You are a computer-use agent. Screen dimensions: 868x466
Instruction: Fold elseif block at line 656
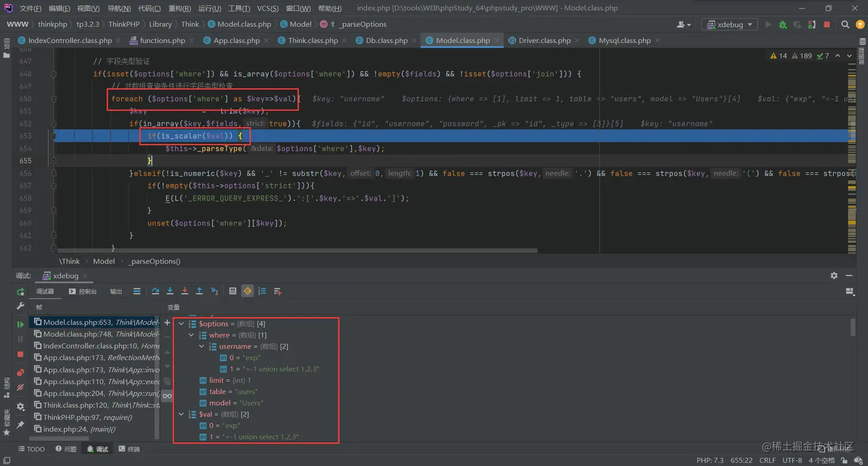click(53, 174)
